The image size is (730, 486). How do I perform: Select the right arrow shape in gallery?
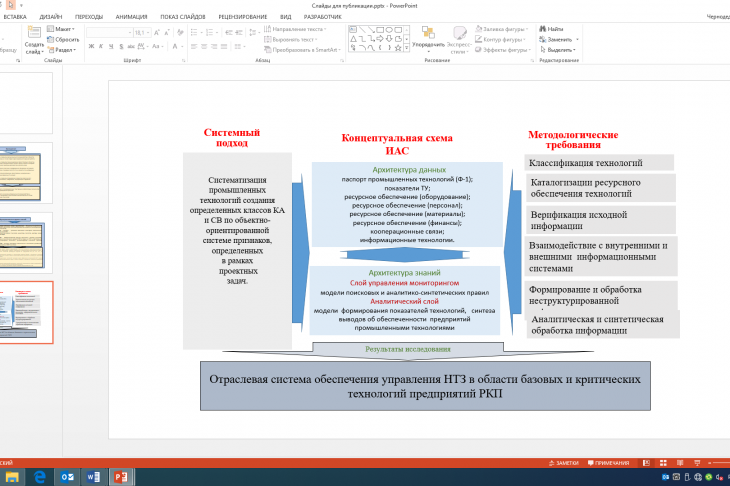tap(380, 39)
